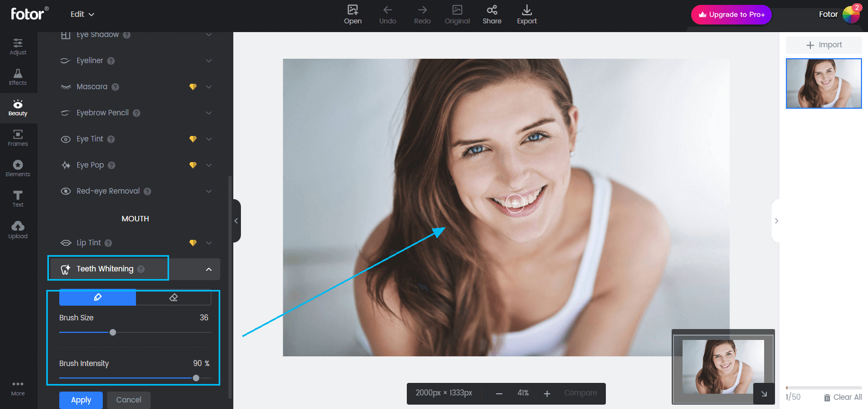
Task: Open the Elements sidebar icon
Action: pyautogui.click(x=18, y=169)
